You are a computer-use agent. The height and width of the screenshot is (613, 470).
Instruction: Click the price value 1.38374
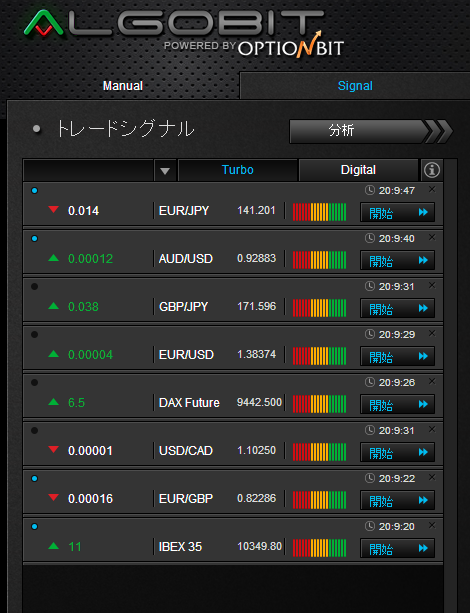[x=257, y=355]
